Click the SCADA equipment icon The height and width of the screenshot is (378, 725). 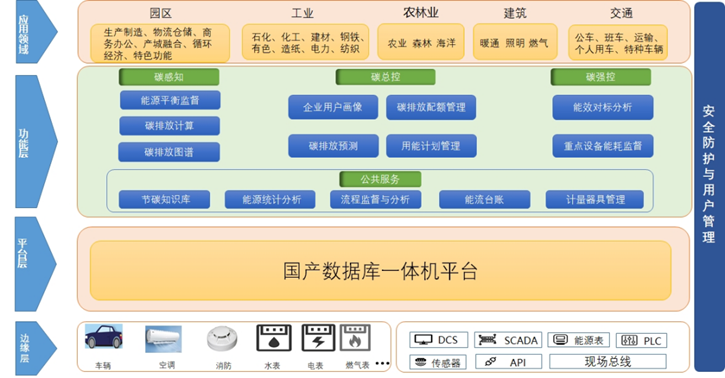pos(487,340)
